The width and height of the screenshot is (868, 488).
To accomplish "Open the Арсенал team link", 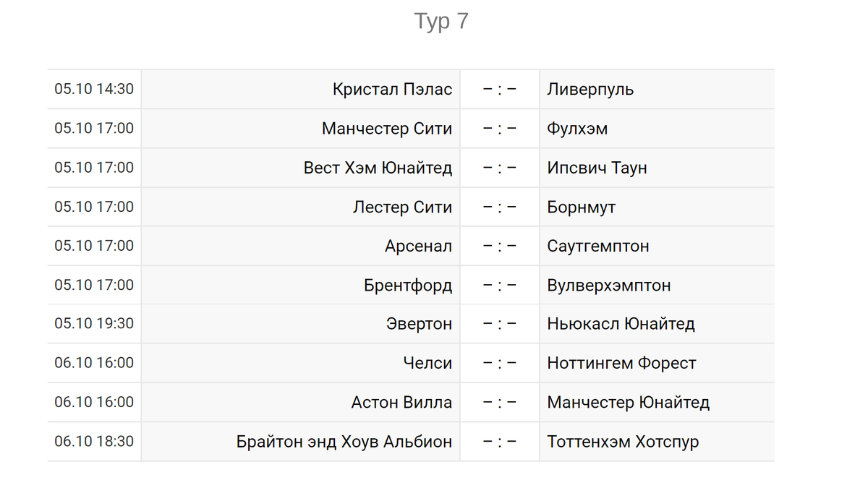I will [418, 246].
